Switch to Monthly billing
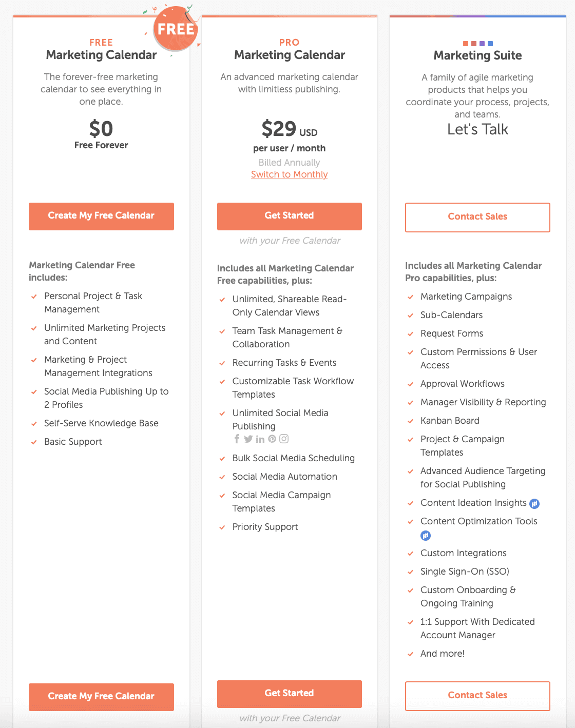This screenshot has width=575, height=728. click(289, 174)
